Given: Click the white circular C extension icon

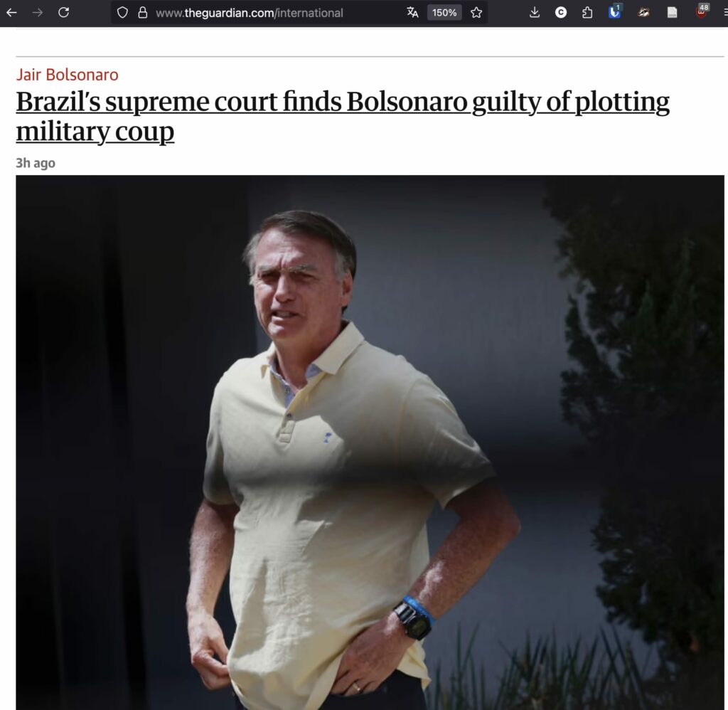Looking at the screenshot, I should pos(561,13).
